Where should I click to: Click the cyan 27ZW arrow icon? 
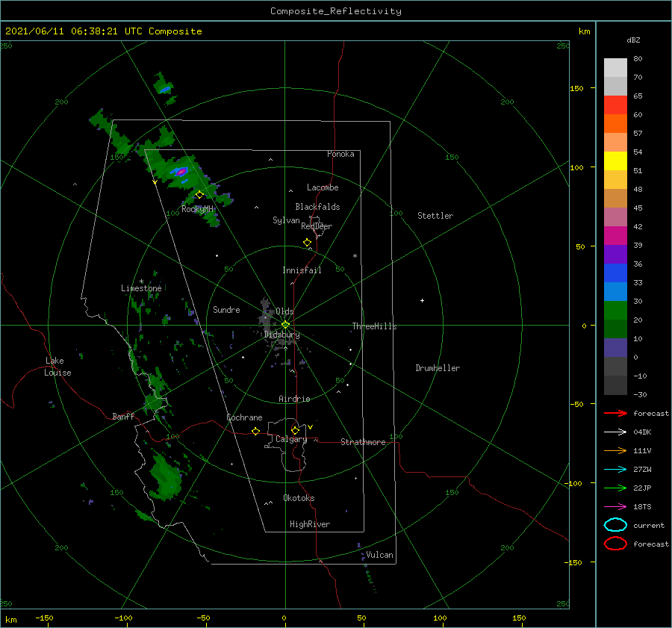coord(615,470)
